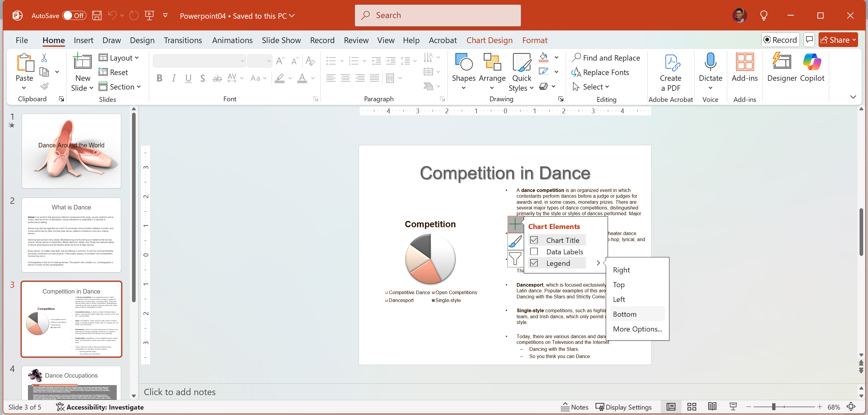Uncheck the Legend checkbox
This screenshot has height=415, width=868.
point(534,263)
